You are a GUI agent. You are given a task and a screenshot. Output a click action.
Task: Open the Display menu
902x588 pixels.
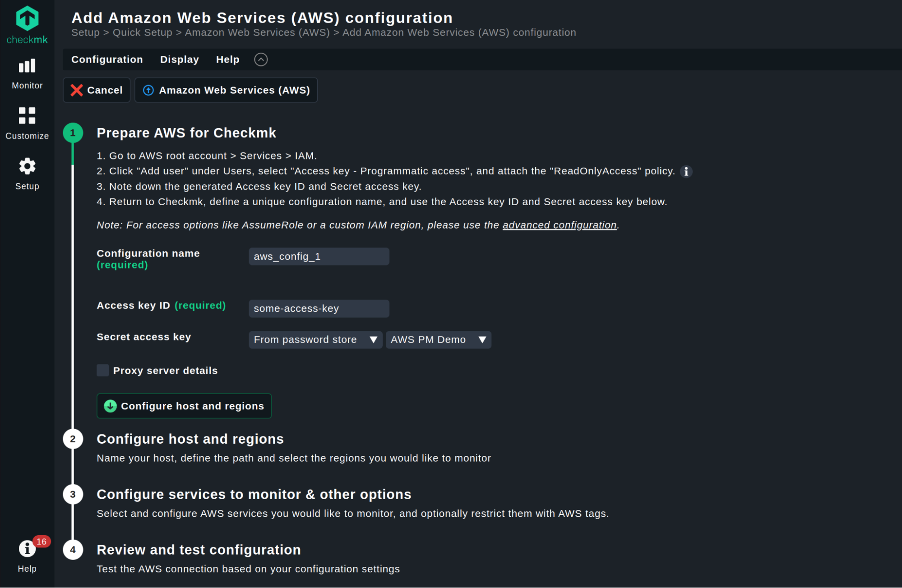tap(179, 60)
